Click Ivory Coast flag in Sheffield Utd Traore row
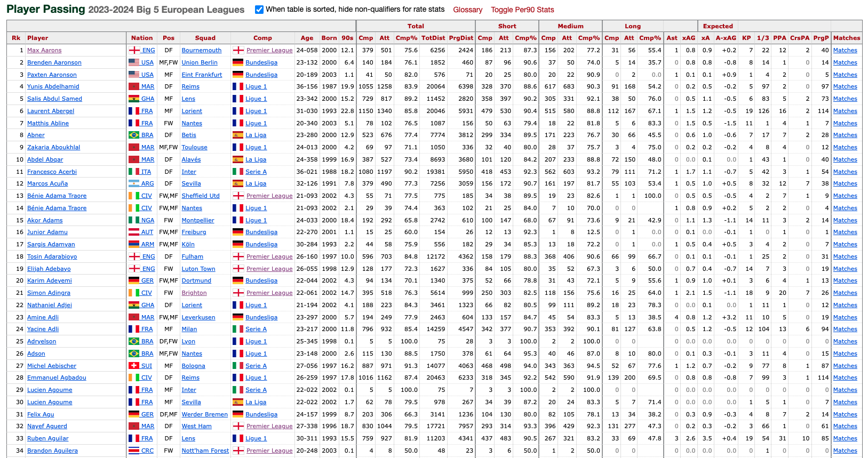The image size is (868, 458). coord(134,196)
